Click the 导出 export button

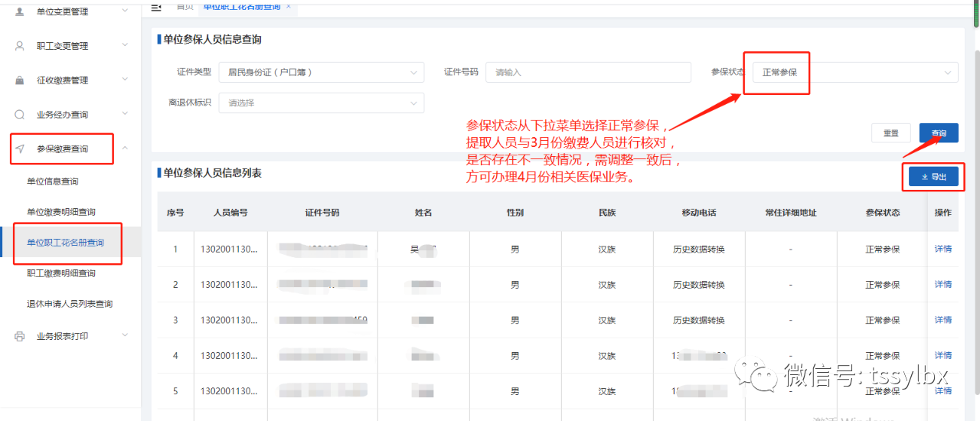point(933,177)
